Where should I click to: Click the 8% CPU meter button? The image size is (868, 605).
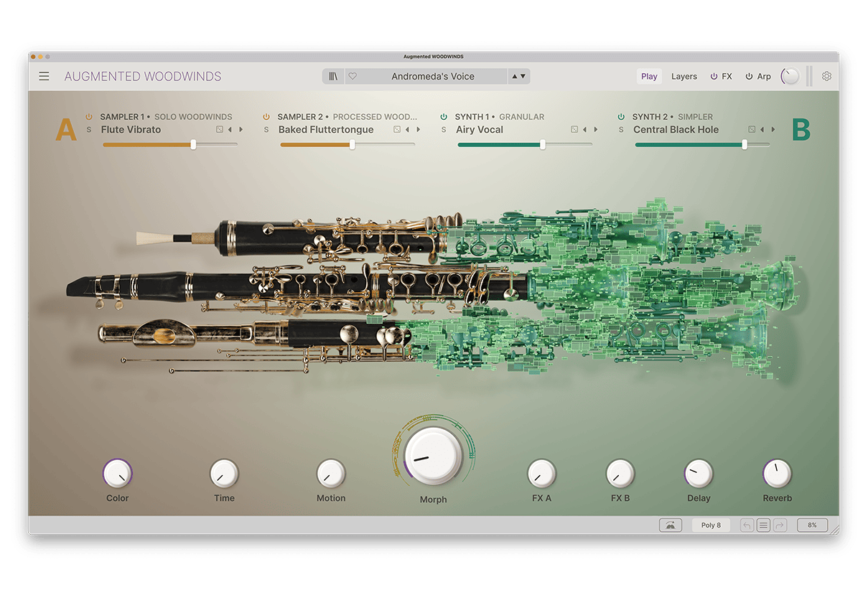[x=812, y=525]
